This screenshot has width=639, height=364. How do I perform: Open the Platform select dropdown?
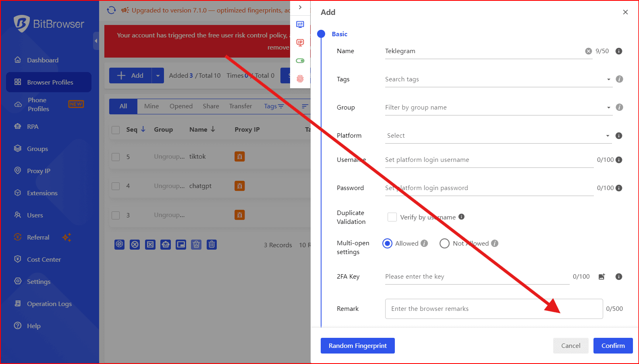[498, 136]
